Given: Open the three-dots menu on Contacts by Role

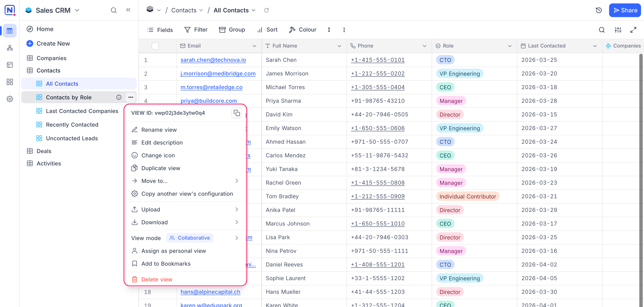Looking at the screenshot, I should point(131,97).
